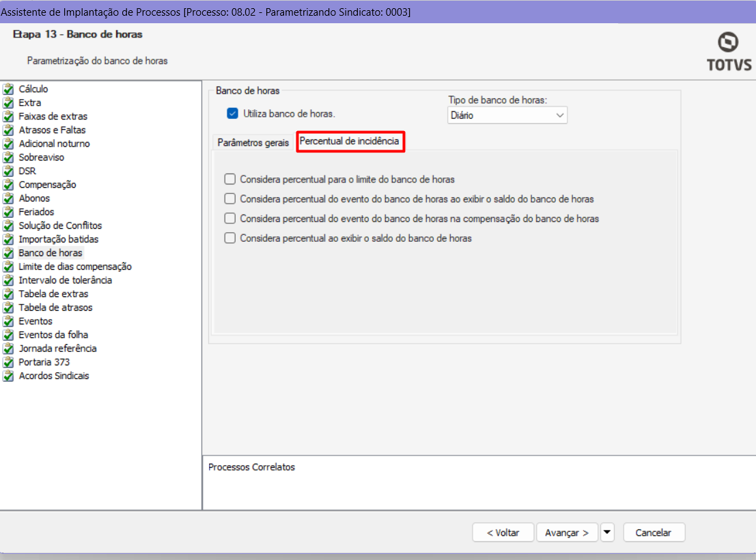Click the checkmark icon beside Portaria 373
Viewport: 756px width, 560px height.
point(8,362)
